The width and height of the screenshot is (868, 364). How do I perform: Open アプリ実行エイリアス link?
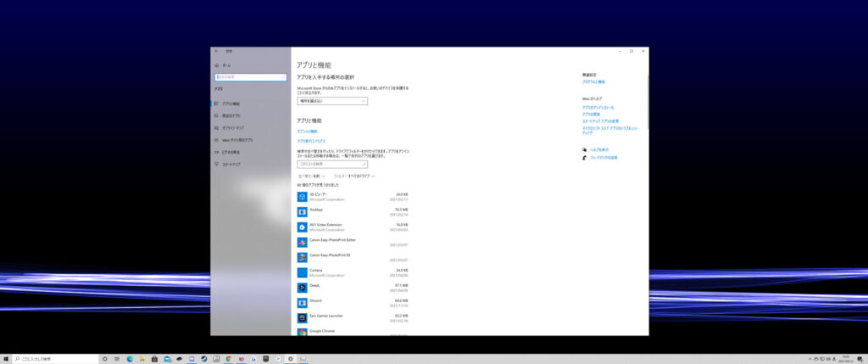tap(311, 142)
